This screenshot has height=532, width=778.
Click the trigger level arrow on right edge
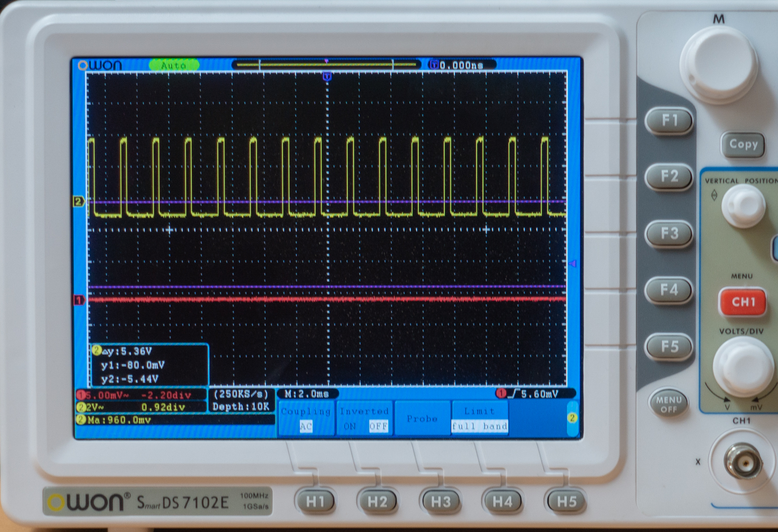pos(572,264)
